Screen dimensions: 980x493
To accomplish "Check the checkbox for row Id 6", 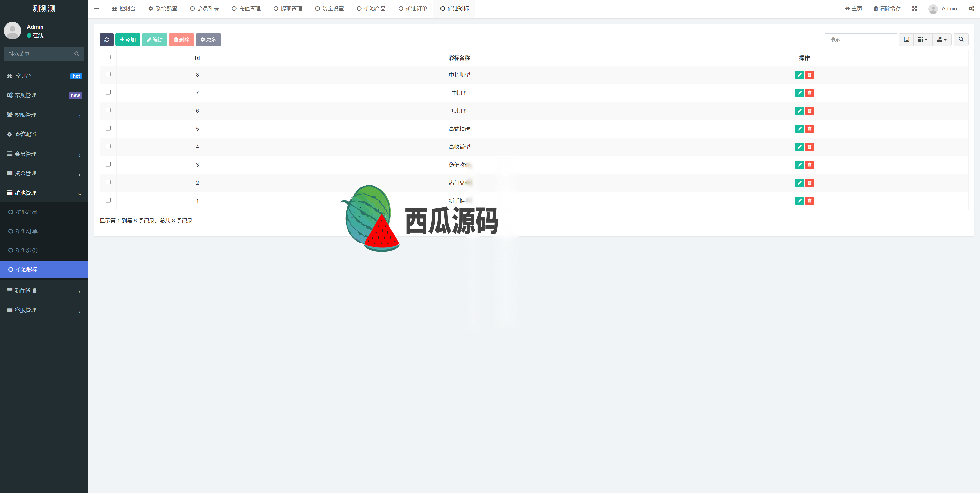I will [108, 110].
